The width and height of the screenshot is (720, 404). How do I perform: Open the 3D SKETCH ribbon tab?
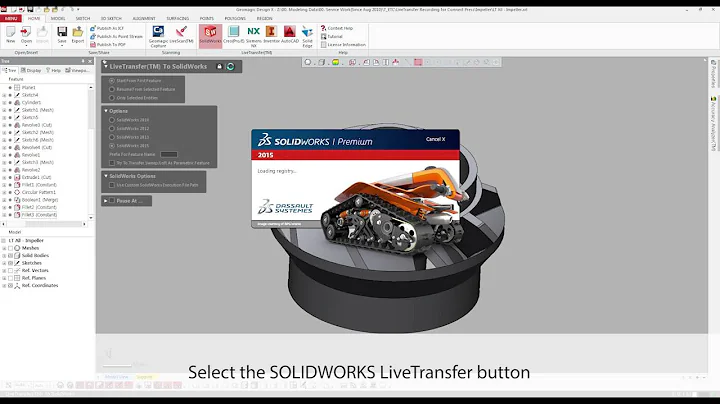(111, 18)
